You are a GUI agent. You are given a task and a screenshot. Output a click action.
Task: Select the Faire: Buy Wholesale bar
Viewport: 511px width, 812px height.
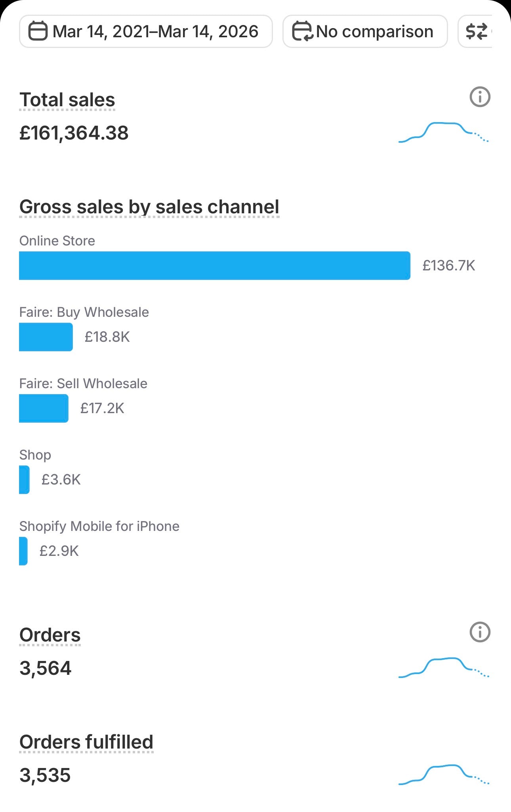(46, 337)
